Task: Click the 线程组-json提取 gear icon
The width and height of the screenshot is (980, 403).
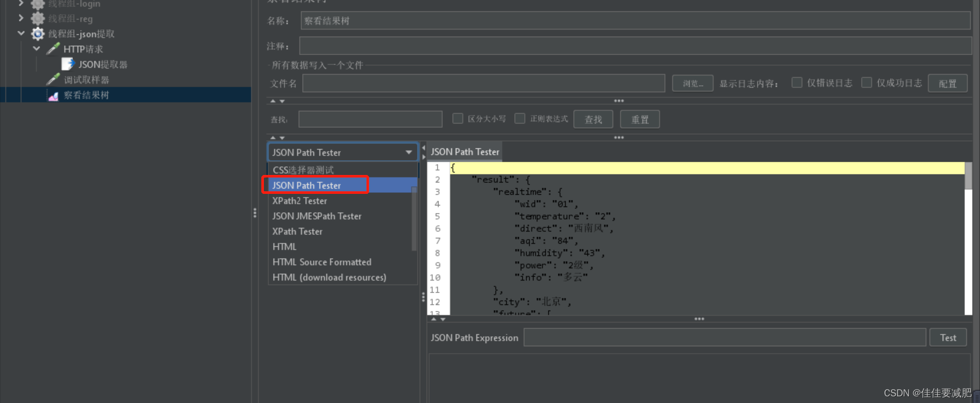Action: click(38, 34)
